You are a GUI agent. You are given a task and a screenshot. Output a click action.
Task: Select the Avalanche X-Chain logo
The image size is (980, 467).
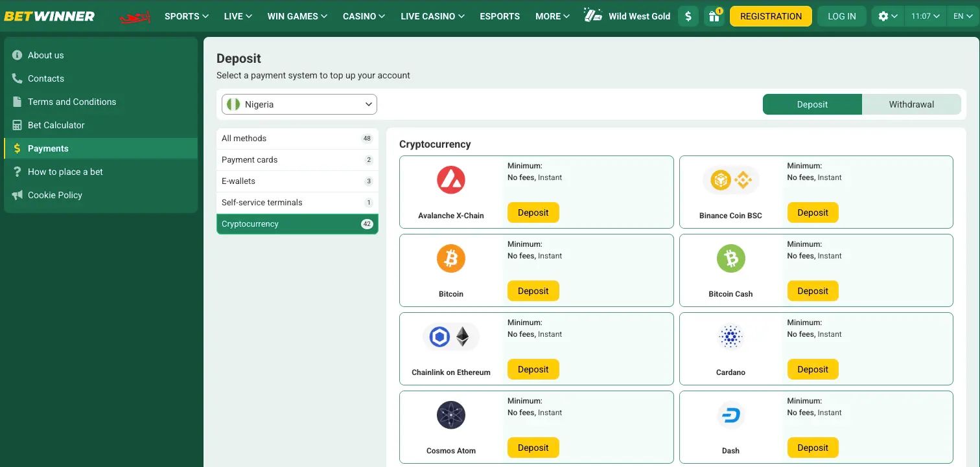451,180
